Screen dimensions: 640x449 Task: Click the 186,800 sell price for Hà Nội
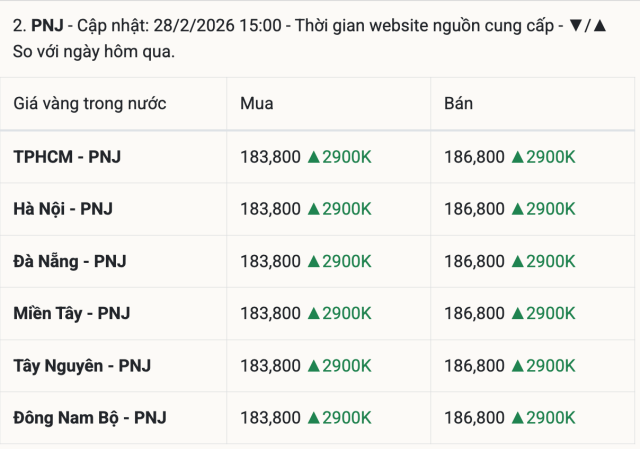coord(474,209)
